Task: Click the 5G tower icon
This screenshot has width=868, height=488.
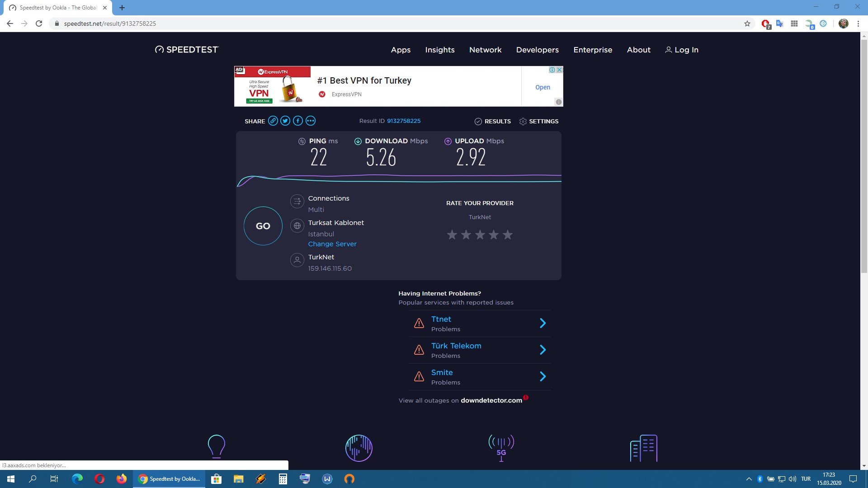Action: [501, 448]
